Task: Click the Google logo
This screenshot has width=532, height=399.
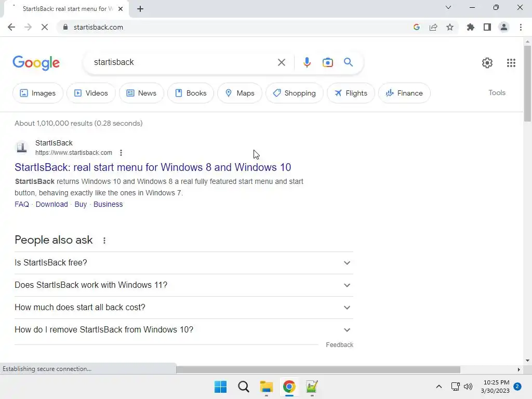Action: 36,63
